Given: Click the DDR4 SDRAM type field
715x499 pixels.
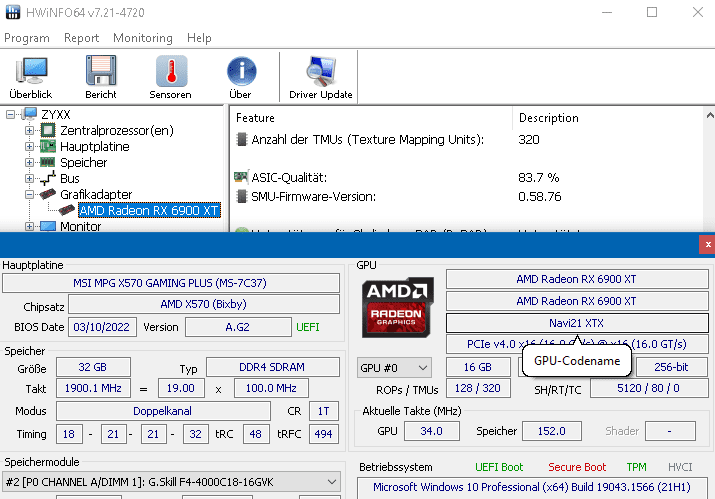Looking at the screenshot, I should tap(273, 367).
